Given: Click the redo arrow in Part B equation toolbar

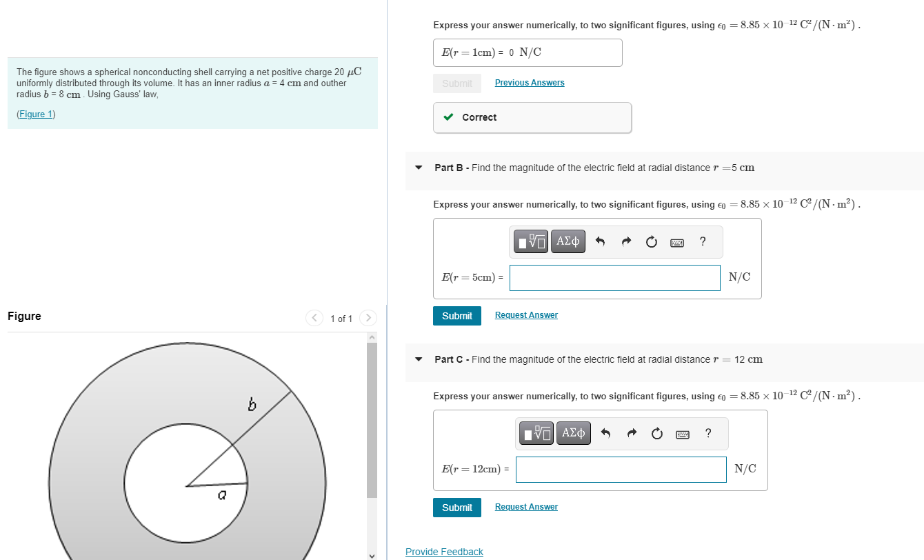Looking at the screenshot, I should pos(625,241).
